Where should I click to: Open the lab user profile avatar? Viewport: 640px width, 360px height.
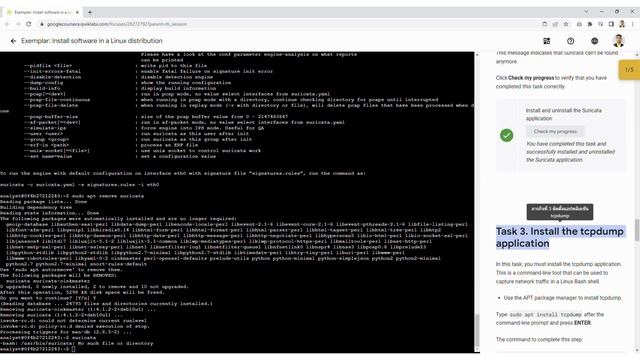click(x=618, y=41)
